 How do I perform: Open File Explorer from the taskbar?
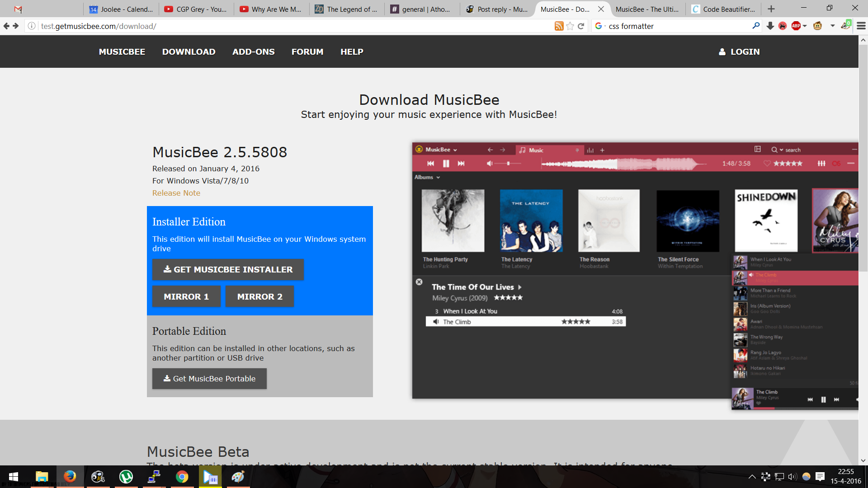(42, 477)
